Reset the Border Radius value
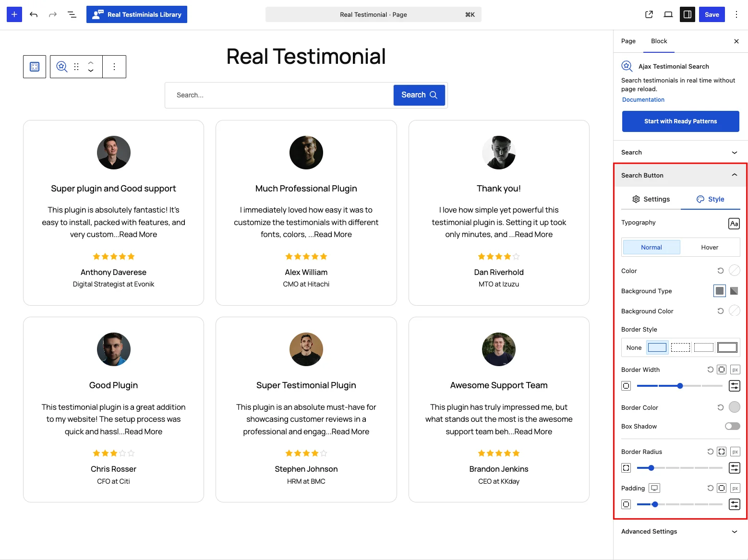The image size is (748, 560). (711, 452)
